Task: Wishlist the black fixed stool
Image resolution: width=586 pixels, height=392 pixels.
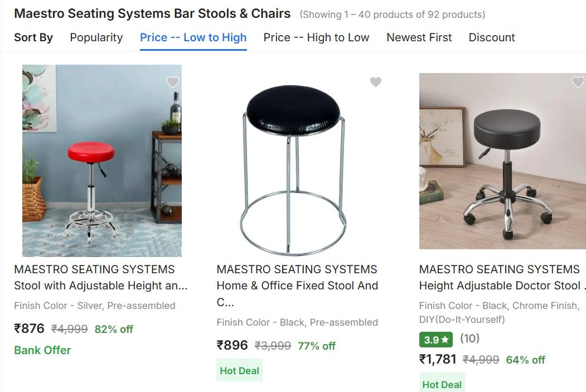Action: pos(376,82)
